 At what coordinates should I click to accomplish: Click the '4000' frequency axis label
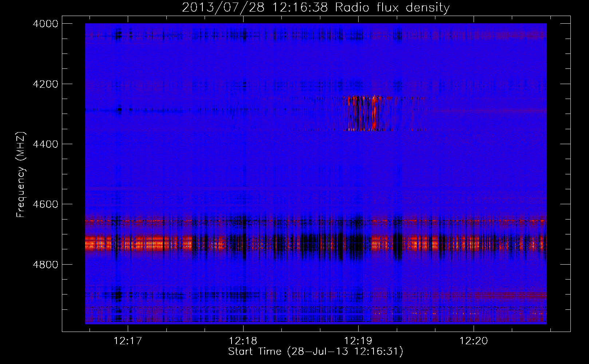tap(46, 24)
